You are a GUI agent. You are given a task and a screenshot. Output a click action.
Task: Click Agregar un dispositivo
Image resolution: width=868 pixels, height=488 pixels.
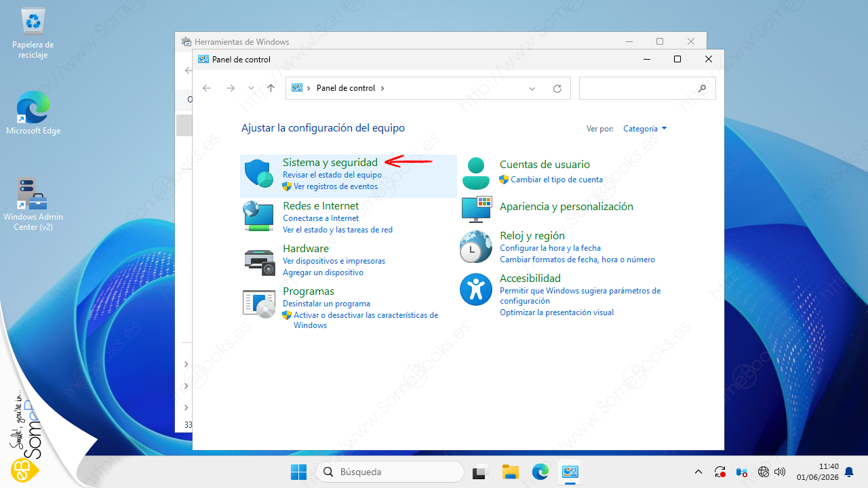[x=323, y=272]
